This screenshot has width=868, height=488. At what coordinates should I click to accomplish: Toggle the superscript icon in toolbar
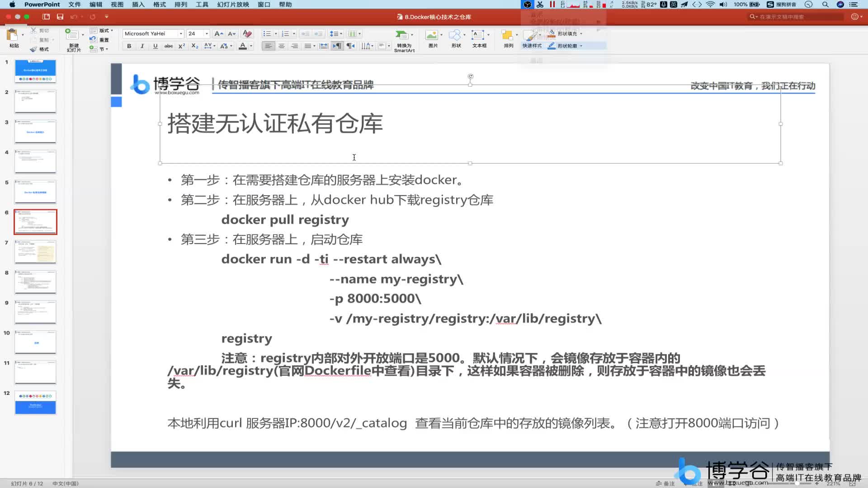coord(181,46)
